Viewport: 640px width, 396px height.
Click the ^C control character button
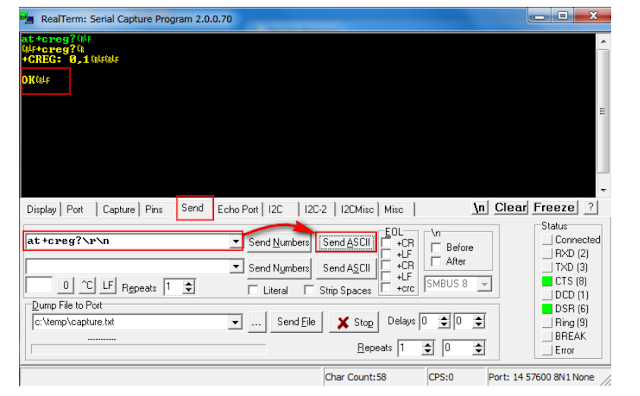[x=87, y=285]
